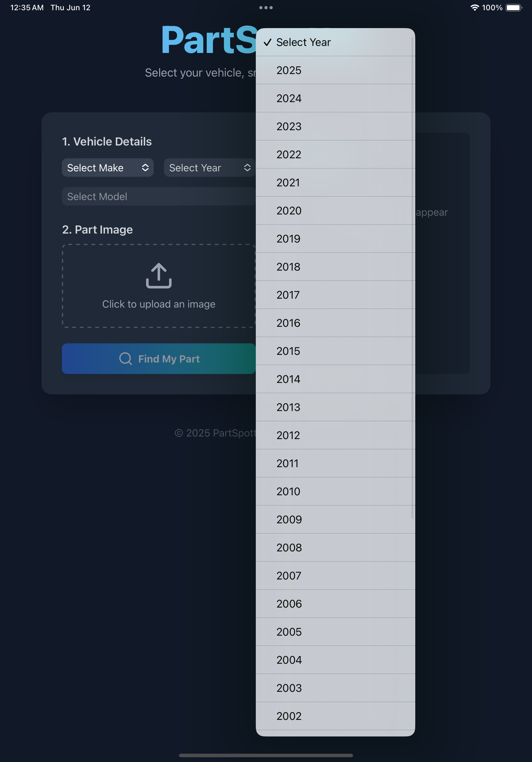Choose 2023 as vehicle year
The height and width of the screenshot is (762, 532).
coord(335,126)
